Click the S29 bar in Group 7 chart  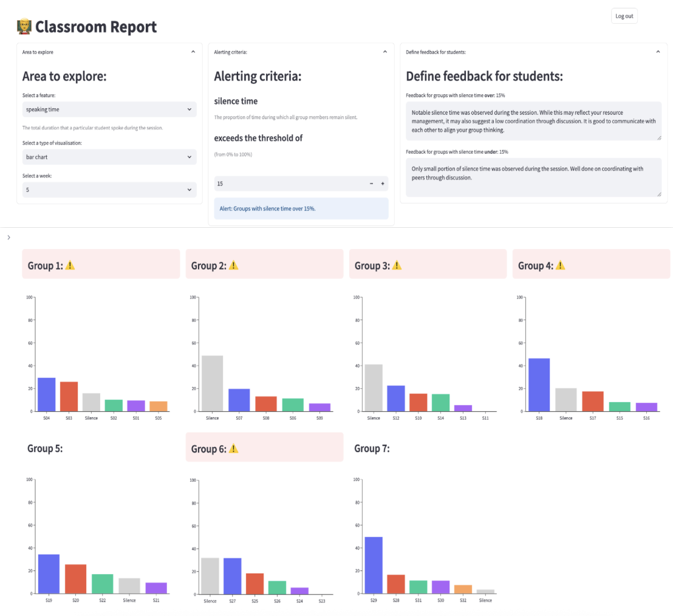[374, 566]
